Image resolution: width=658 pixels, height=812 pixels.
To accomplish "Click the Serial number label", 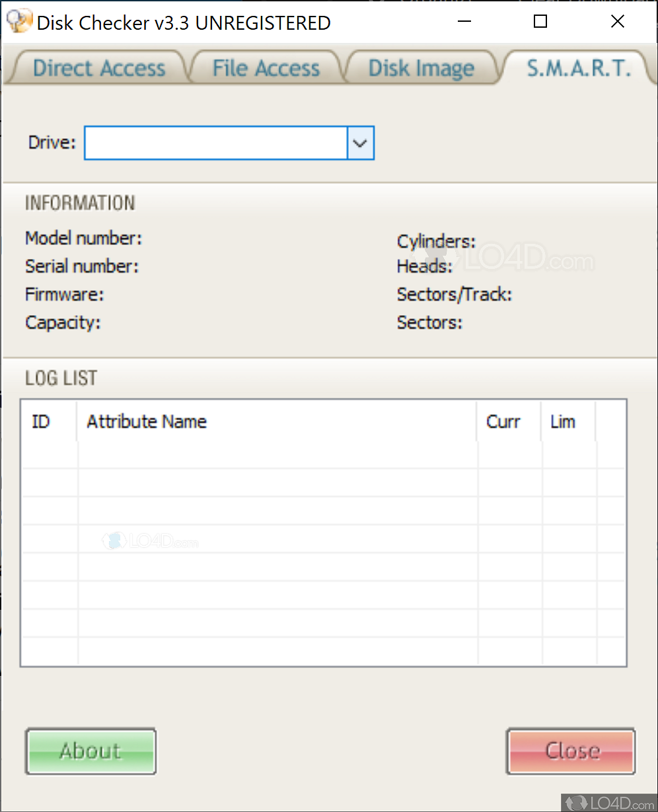I will tap(81, 266).
